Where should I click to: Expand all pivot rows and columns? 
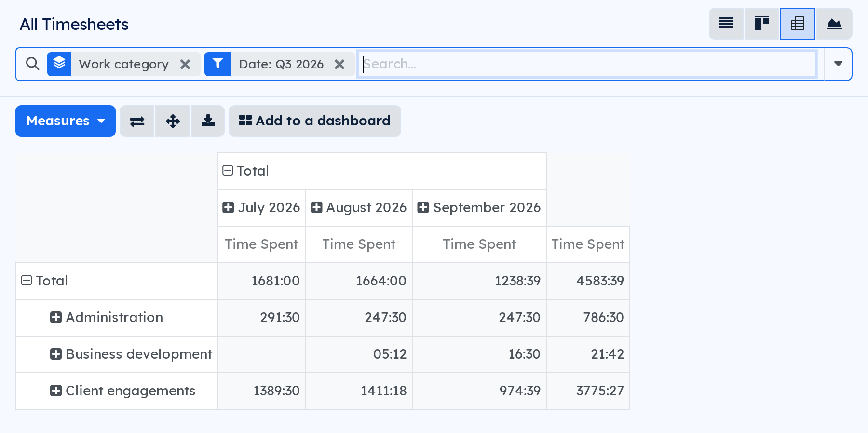[173, 121]
